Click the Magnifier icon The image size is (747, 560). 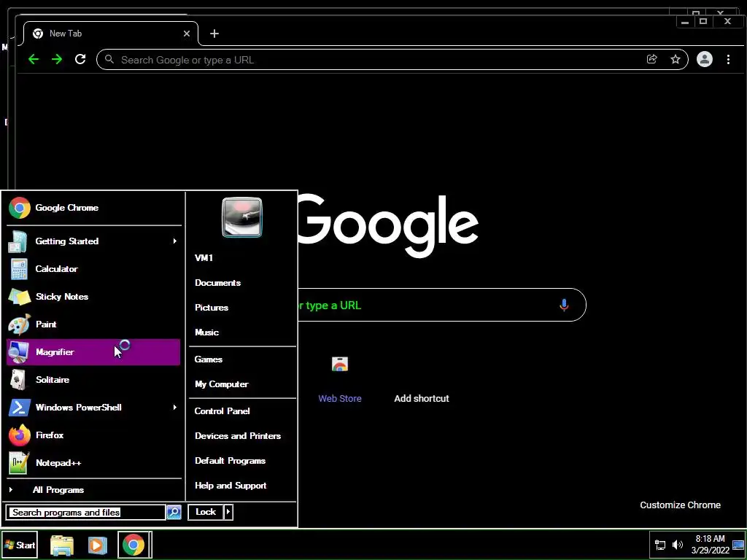pyautogui.click(x=19, y=352)
